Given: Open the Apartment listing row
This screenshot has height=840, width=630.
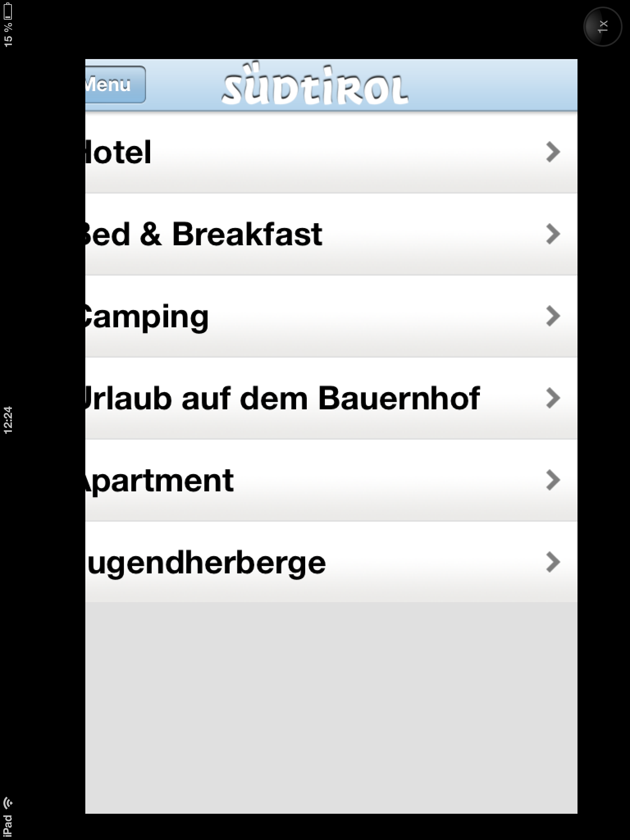Looking at the screenshot, I should click(287, 481).
